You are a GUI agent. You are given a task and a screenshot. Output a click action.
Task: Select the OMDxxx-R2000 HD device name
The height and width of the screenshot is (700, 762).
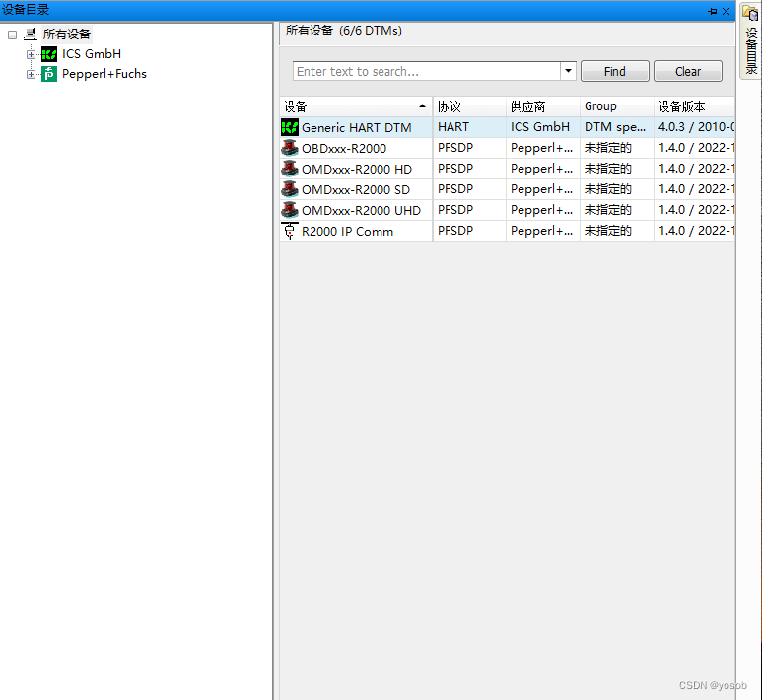[357, 170]
